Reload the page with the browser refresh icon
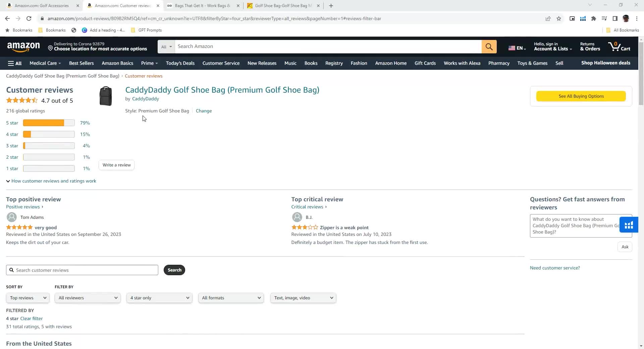This screenshot has width=644, height=349. (x=29, y=18)
